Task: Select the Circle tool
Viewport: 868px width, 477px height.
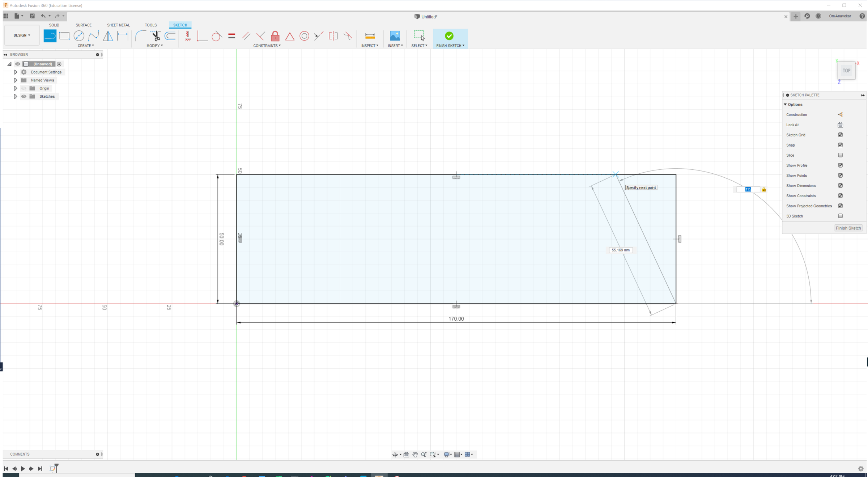Action: [79, 36]
